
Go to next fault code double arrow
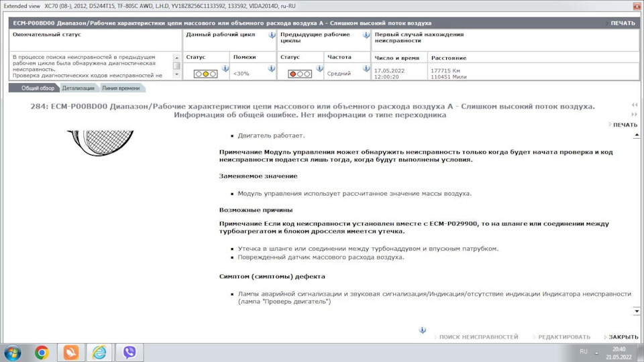[x=635, y=115]
